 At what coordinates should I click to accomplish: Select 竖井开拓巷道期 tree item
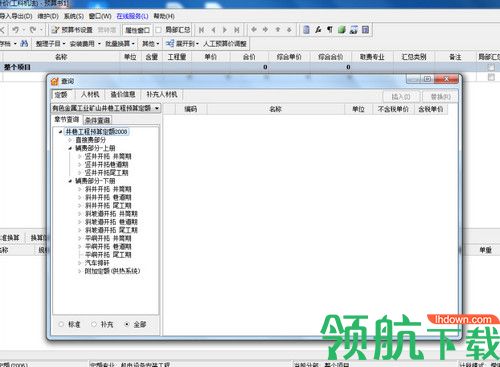click(x=106, y=165)
